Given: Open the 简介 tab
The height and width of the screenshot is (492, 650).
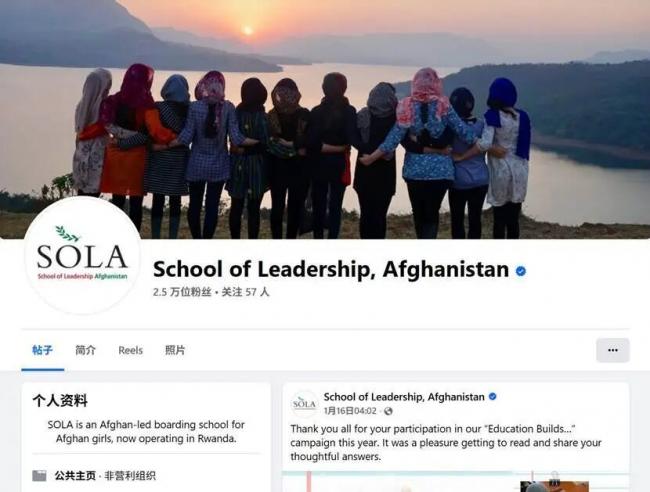Looking at the screenshot, I should pos(85,350).
